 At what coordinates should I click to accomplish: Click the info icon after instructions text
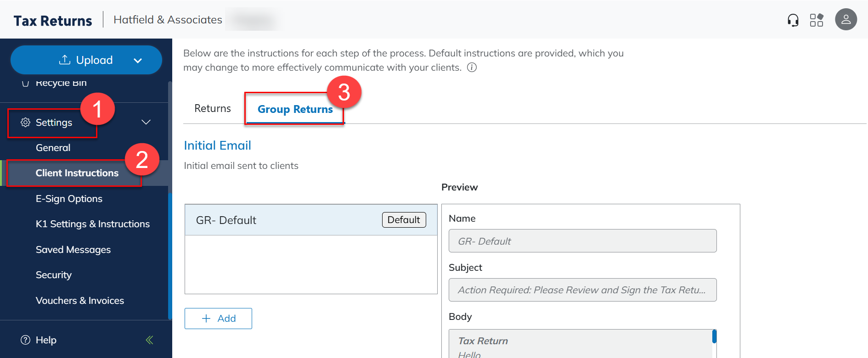click(472, 67)
